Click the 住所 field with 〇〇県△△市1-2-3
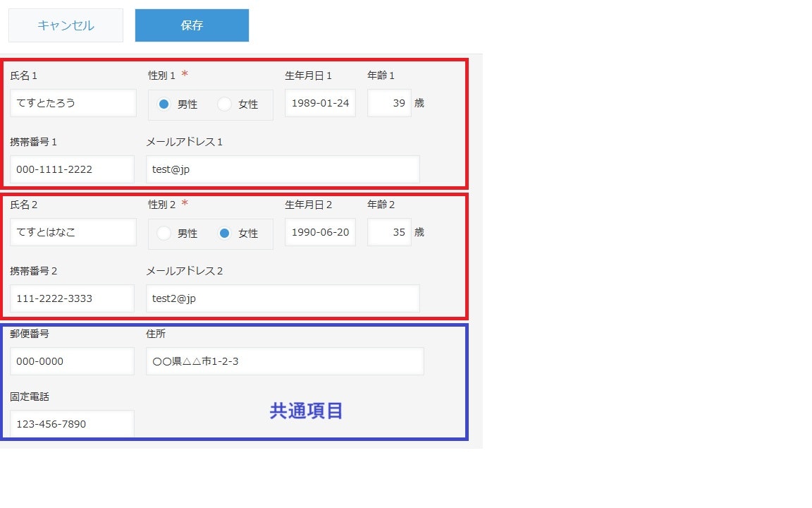The image size is (812, 508). coord(285,361)
